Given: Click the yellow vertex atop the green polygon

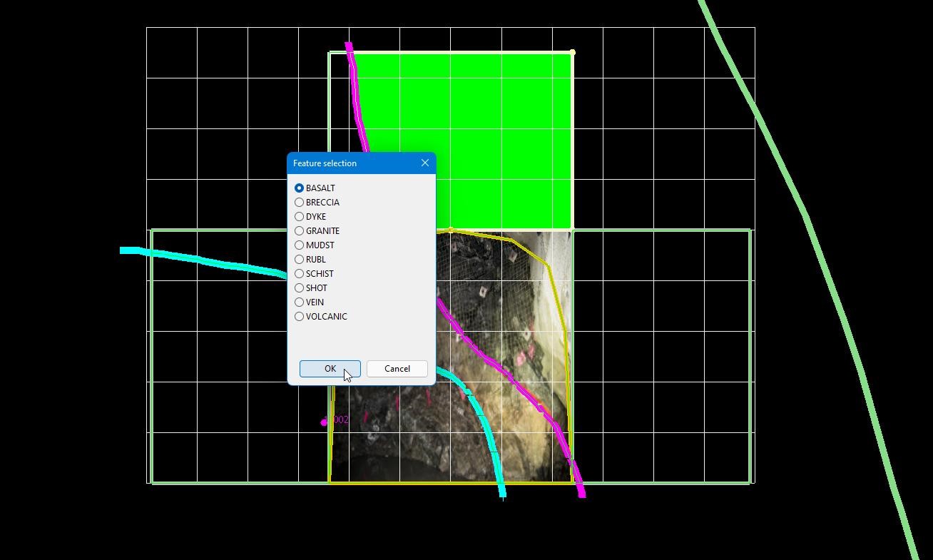Looking at the screenshot, I should pyautogui.click(x=573, y=52).
